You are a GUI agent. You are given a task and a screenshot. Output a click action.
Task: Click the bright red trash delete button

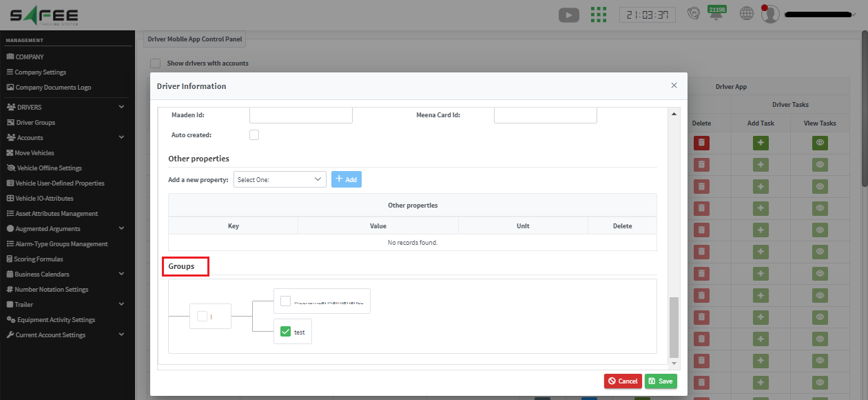click(x=701, y=143)
